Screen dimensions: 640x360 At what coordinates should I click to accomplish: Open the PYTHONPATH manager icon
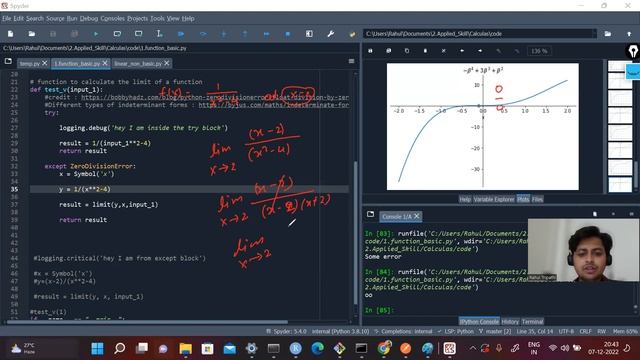click(352, 34)
